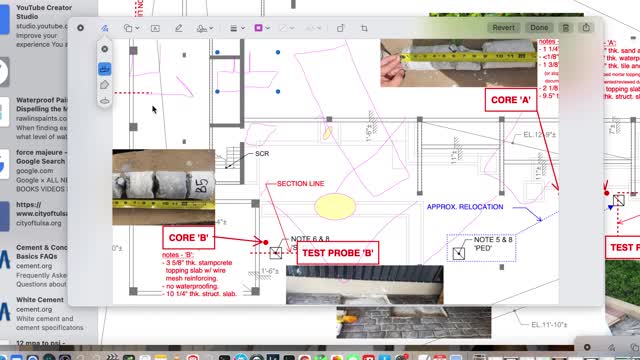Expand the Text Style dropdown arrow
The height and width of the screenshot is (360, 640).
tap(319, 28)
